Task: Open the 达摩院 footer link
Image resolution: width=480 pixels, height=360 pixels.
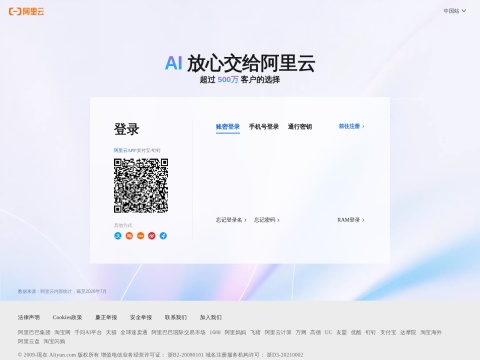Action: coord(408,332)
